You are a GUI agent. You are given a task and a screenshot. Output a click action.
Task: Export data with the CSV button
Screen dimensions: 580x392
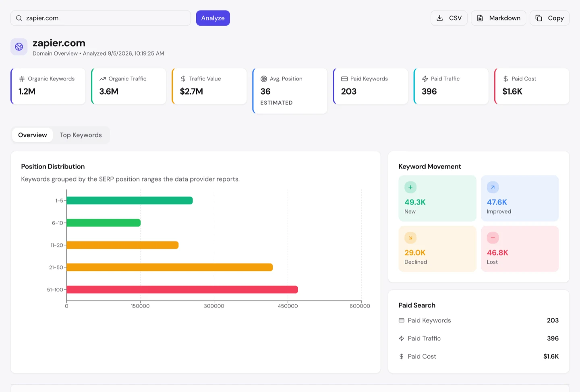pyautogui.click(x=449, y=18)
